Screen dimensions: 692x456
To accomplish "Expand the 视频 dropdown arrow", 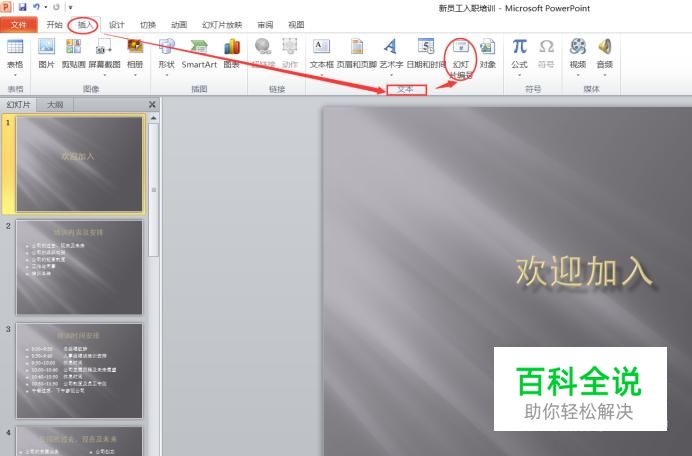I will pos(578,75).
